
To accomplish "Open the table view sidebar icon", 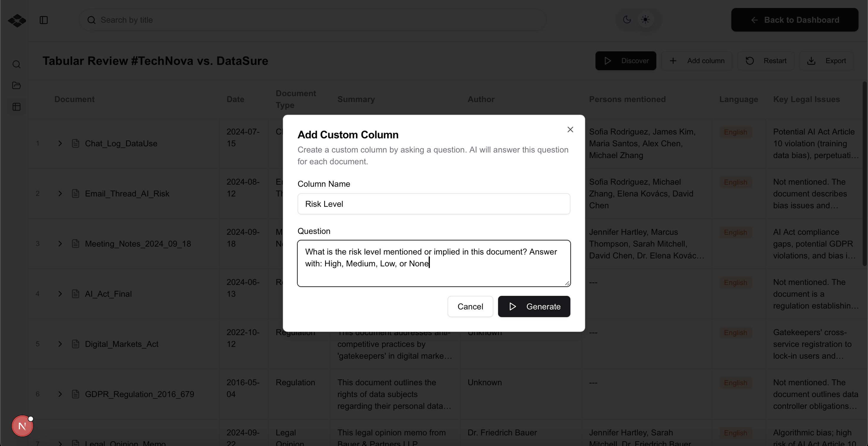I will tap(16, 107).
